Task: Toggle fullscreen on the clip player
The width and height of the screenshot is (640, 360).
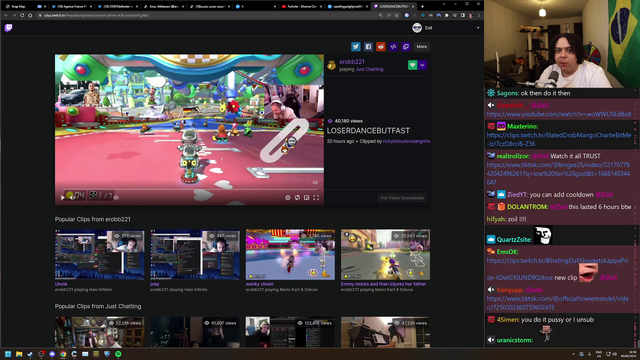Action: click(316, 198)
